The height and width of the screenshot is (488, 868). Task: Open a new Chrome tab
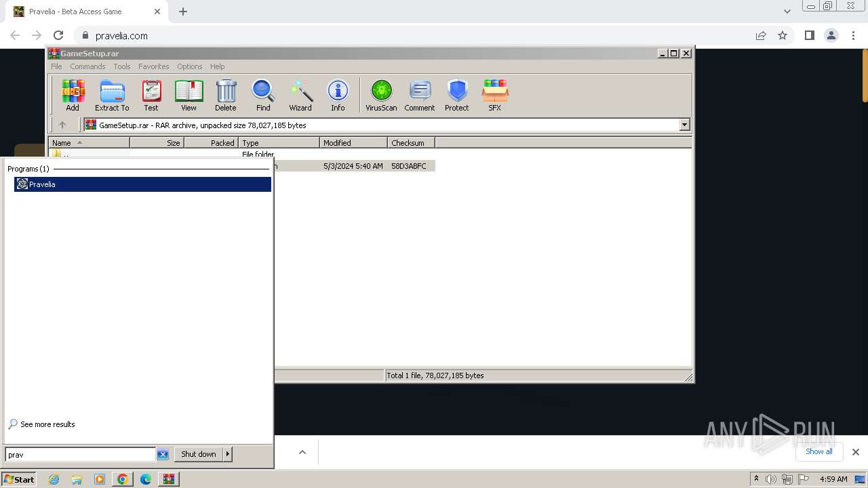click(183, 12)
